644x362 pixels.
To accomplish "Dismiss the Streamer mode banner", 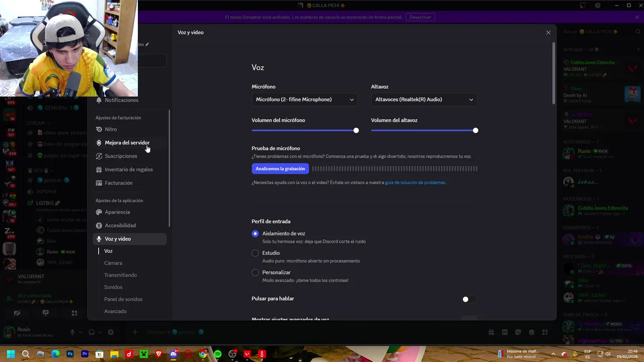I will (x=637, y=17).
